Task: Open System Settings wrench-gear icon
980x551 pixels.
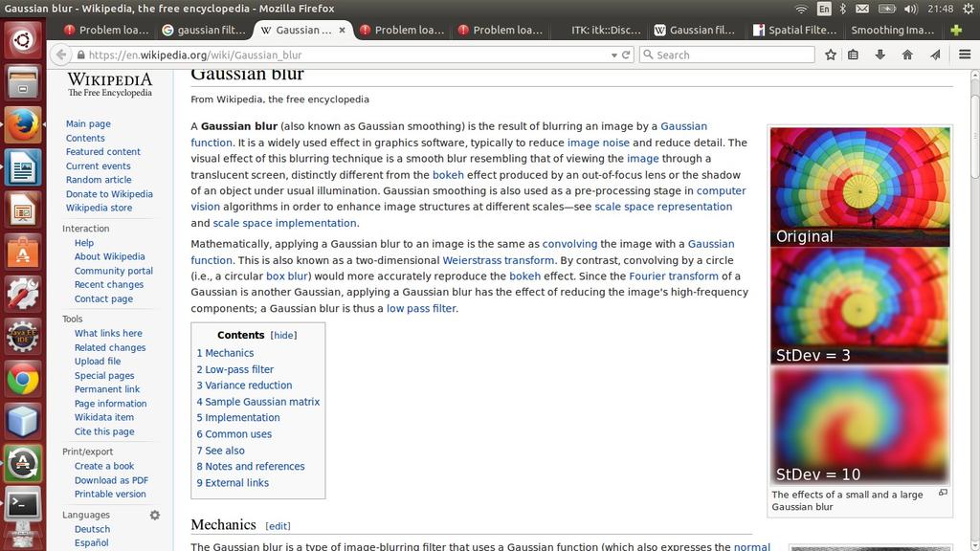Action: 23,295
